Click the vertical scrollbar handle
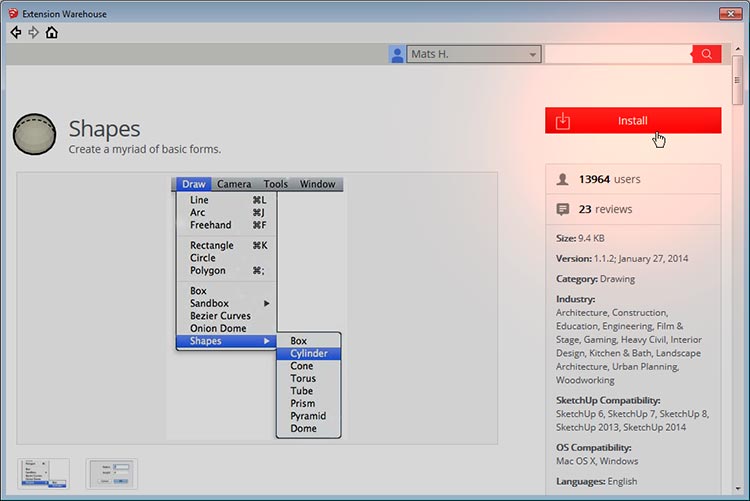Screen dimensions: 750x501 [x=737, y=80]
